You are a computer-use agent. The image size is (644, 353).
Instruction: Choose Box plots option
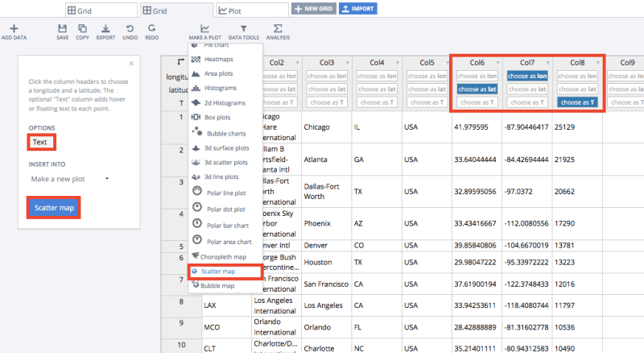coord(217,117)
